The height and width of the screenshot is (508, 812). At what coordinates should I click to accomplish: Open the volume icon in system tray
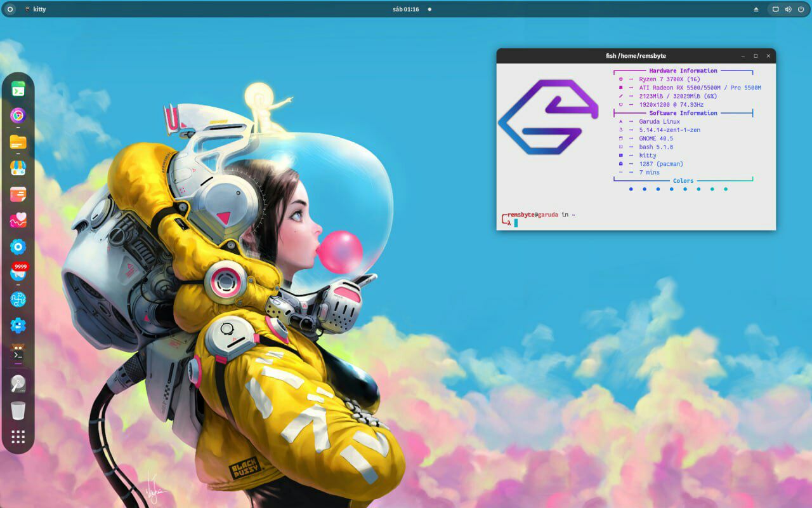(788, 10)
